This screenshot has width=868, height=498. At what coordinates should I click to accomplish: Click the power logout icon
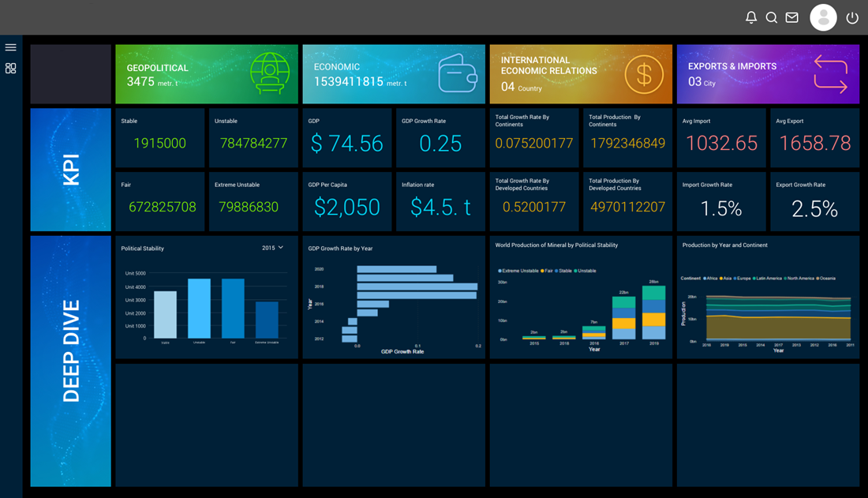click(x=851, y=17)
